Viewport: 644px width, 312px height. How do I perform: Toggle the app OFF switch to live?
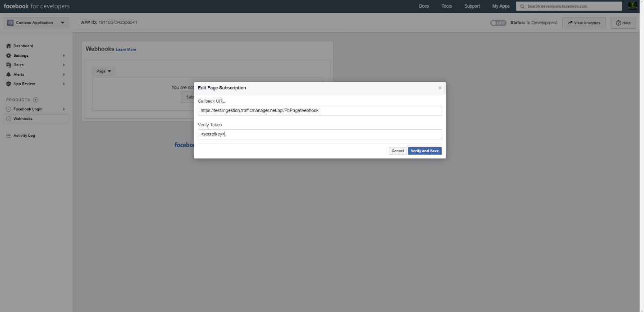(x=498, y=23)
